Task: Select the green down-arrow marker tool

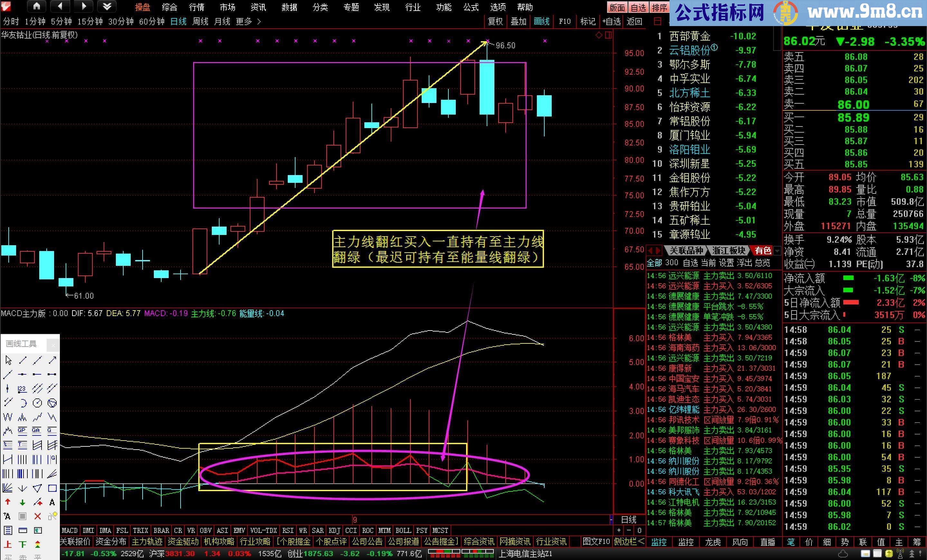Action: click(22, 502)
